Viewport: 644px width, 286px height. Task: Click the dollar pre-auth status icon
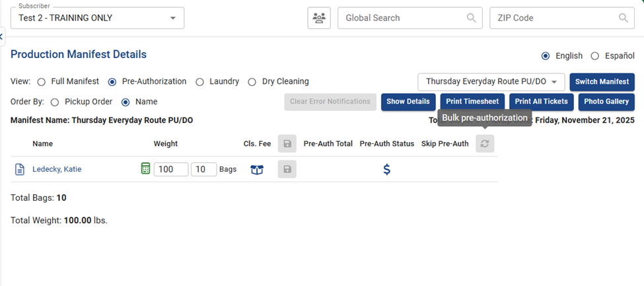coord(386,170)
